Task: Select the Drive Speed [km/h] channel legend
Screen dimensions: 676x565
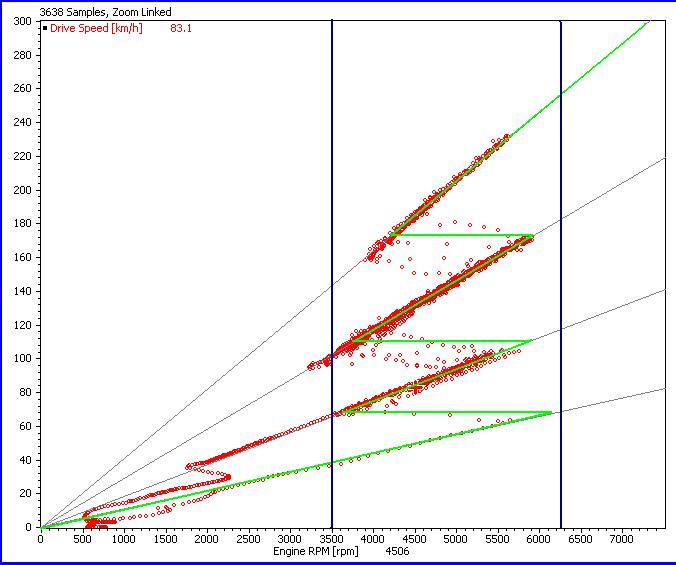Action: tap(96, 28)
